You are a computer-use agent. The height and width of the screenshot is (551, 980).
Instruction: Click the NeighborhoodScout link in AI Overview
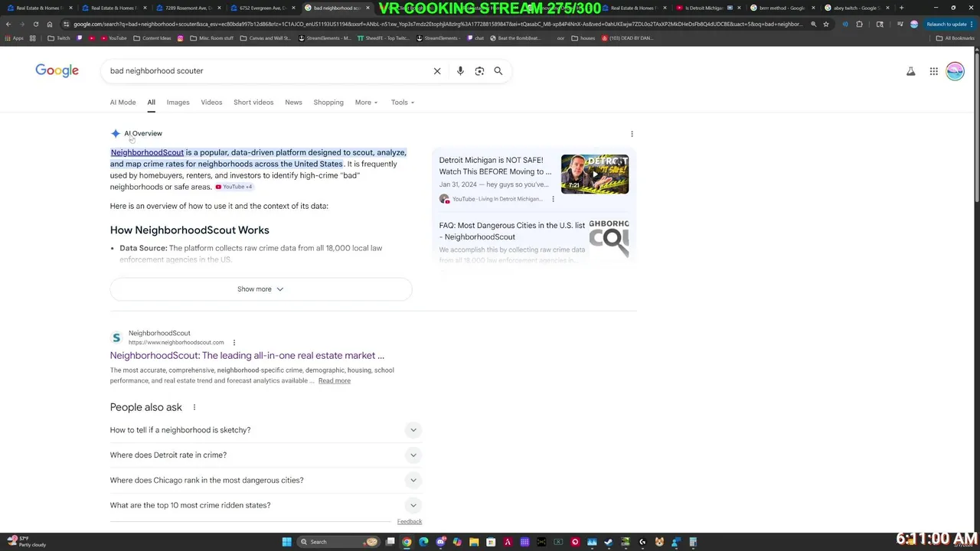147,152
